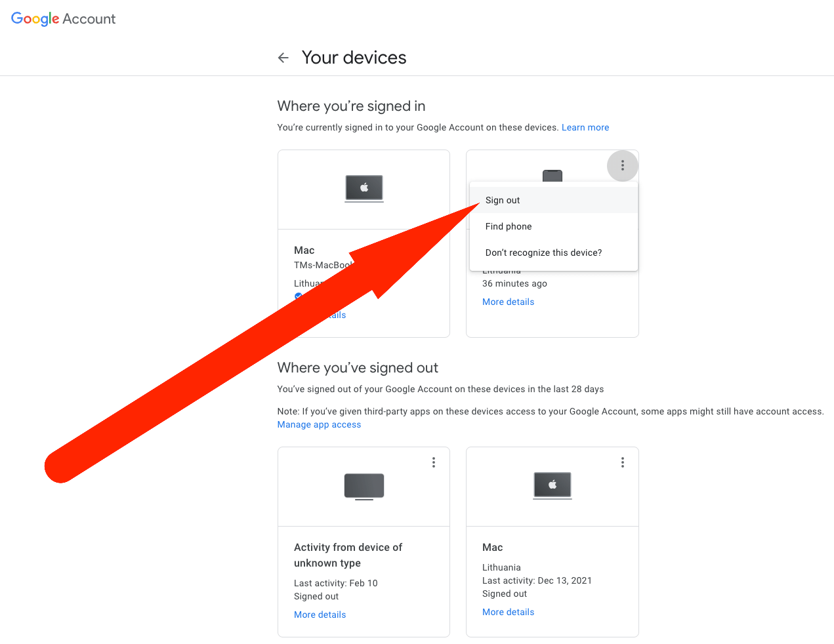Select Lithuania text on signed-out Mac card
This screenshot has height=644, width=834.
(501, 567)
